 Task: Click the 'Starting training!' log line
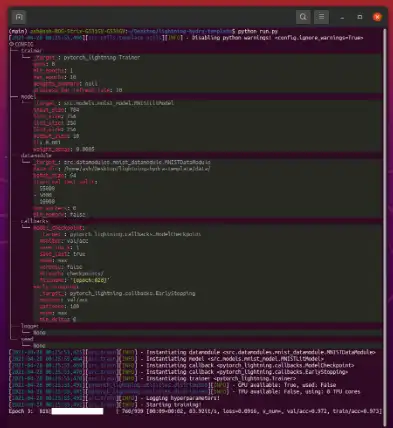point(106,405)
